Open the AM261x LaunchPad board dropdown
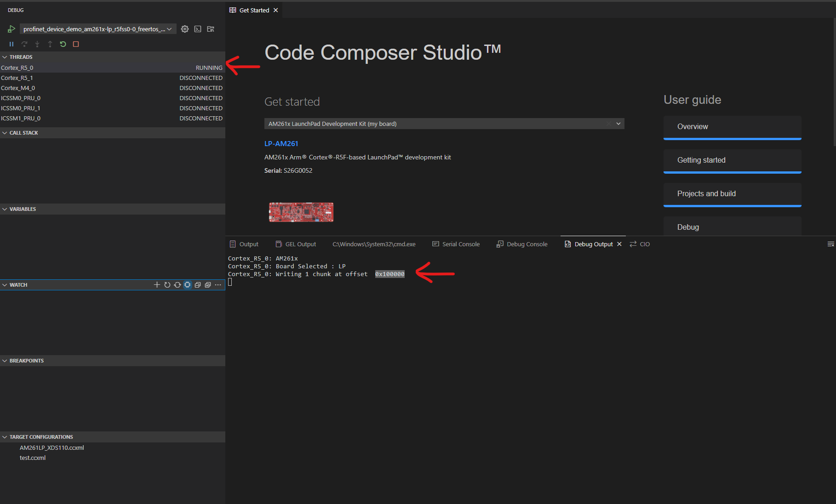Image resolution: width=836 pixels, height=504 pixels. (x=444, y=124)
